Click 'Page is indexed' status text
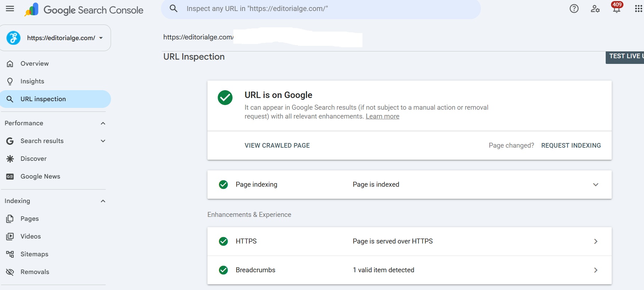Screen dimensions: 644x290 (x=376, y=185)
